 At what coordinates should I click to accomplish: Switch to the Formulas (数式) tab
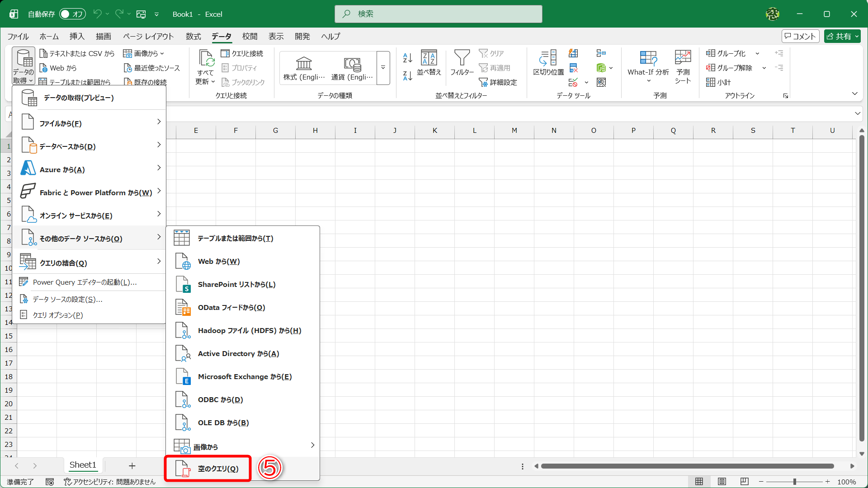(x=193, y=36)
